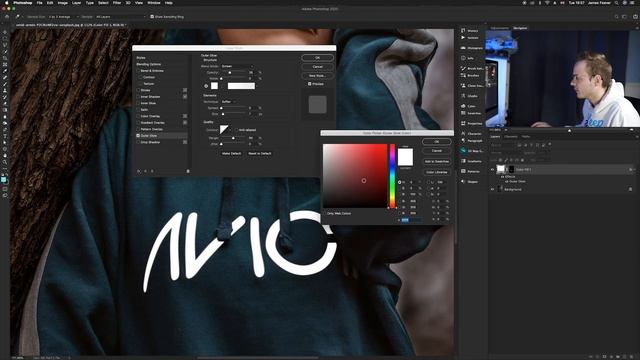Viewport: 640px width, 360px height.
Task: Click the white glow color swatch
Action: pos(214,86)
